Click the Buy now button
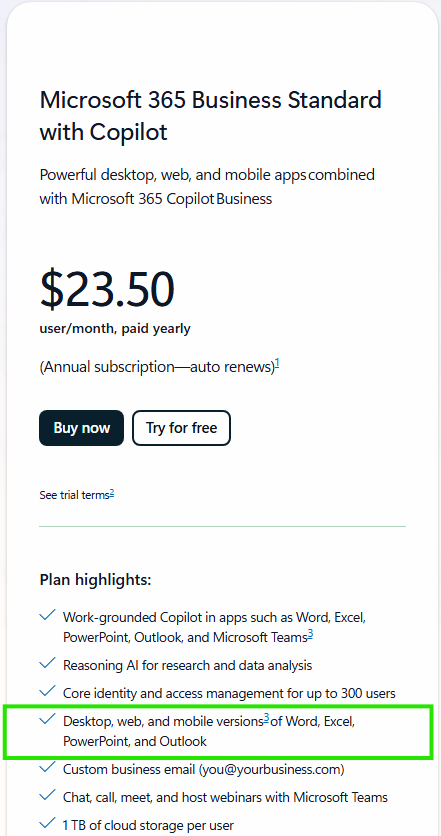 tap(81, 428)
